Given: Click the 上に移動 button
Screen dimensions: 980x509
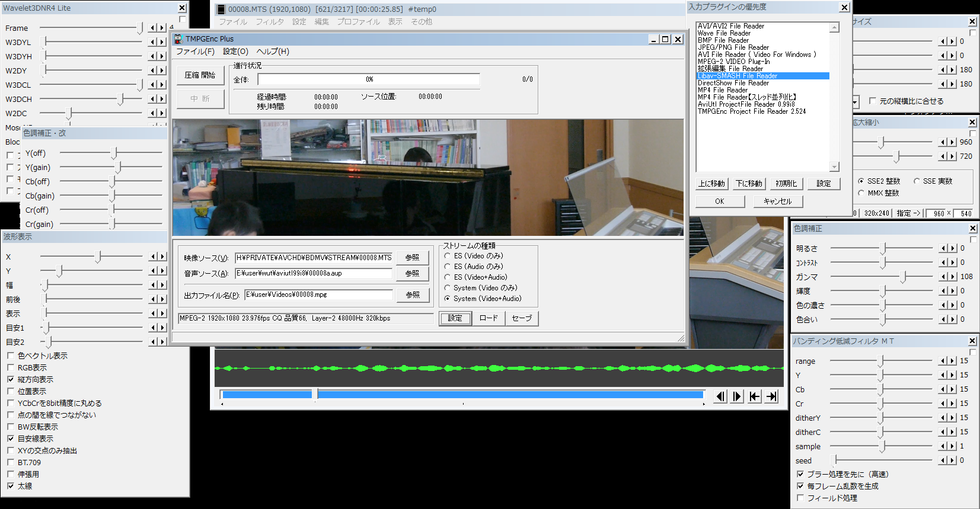Looking at the screenshot, I should tap(711, 184).
